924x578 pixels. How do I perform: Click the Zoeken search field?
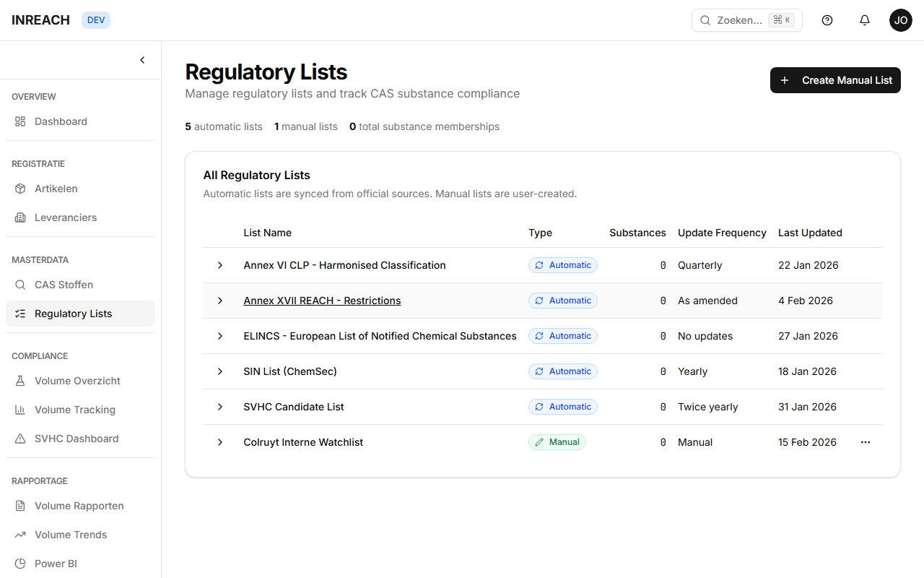click(x=746, y=20)
